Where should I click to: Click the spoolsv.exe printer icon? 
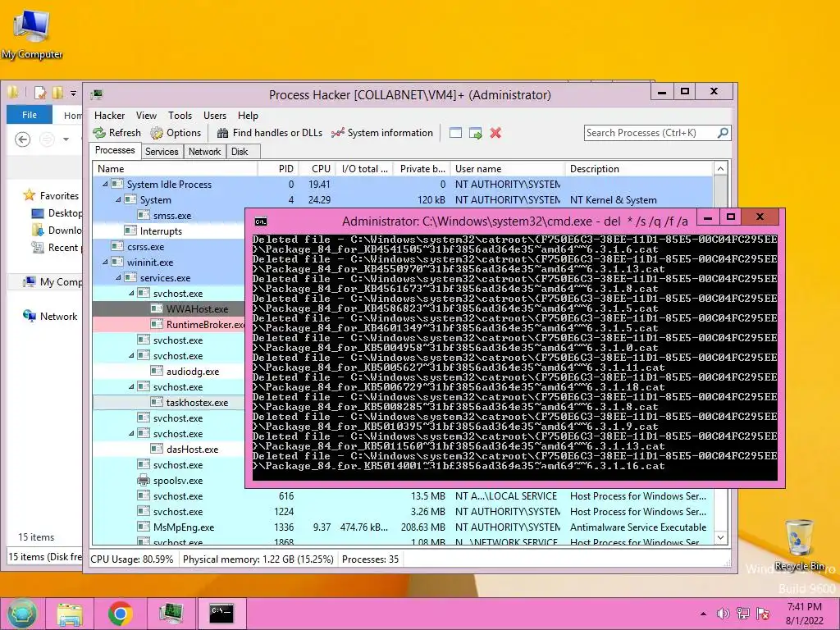(x=144, y=481)
